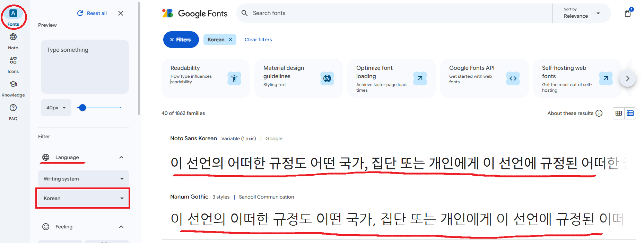Open the Noto Sans Korean font

coord(193,138)
